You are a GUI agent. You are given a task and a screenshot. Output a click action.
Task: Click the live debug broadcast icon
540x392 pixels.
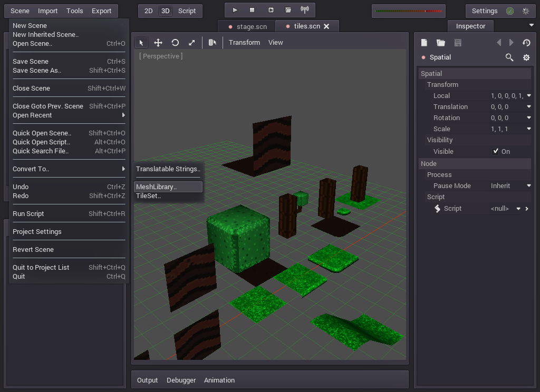click(305, 10)
